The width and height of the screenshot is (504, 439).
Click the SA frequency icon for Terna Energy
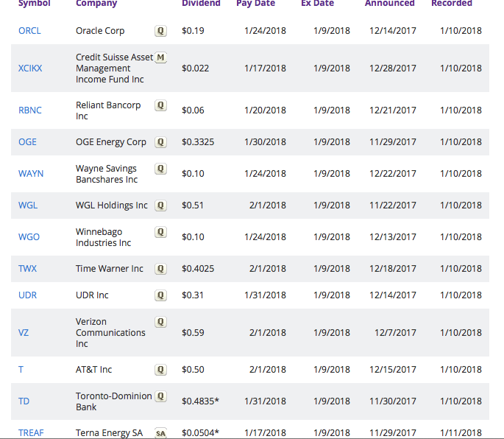[160, 433]
